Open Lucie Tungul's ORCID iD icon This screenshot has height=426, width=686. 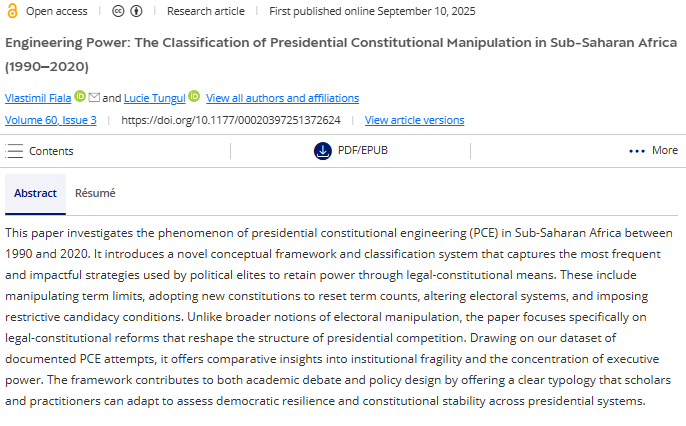click(194, 97)
